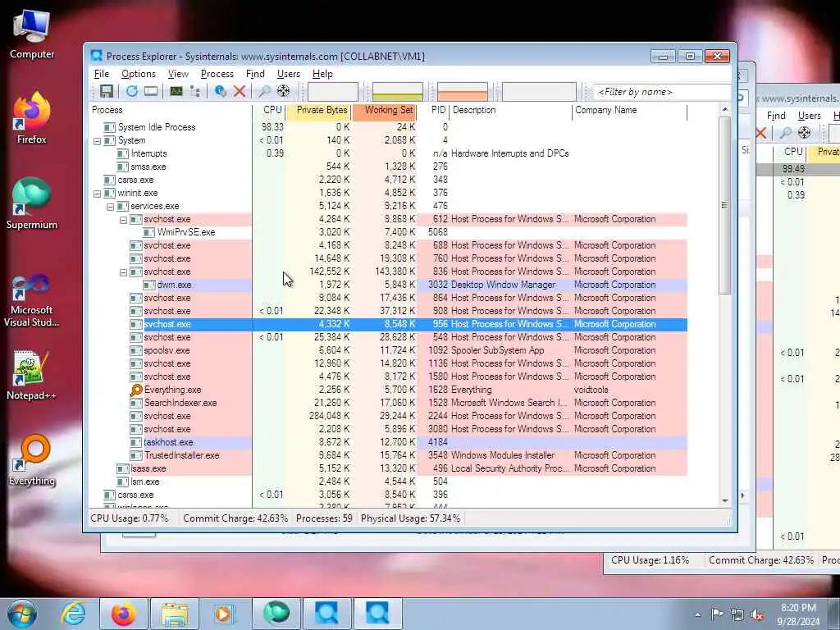The width and height of the screenshot is (840, 630).
Task: Click the red Kill Process icon
Action: click(x=240, y=92)
